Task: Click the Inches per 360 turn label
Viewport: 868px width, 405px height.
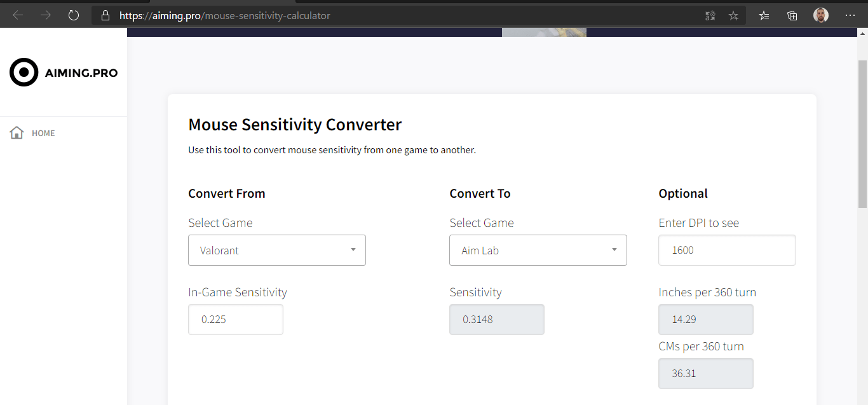Action: pyautogui.click(x=707, y=292)
